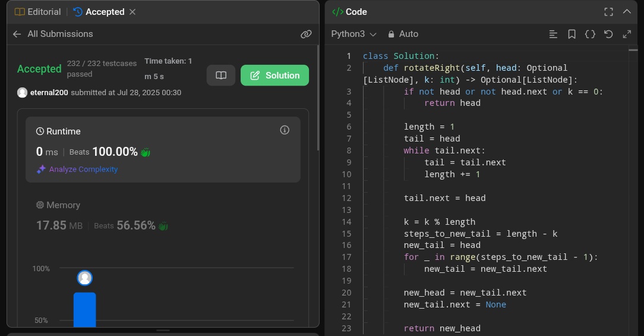644x336 pixels.
Task: Click the runtime clock icon
Action: (x=40, y=131)
